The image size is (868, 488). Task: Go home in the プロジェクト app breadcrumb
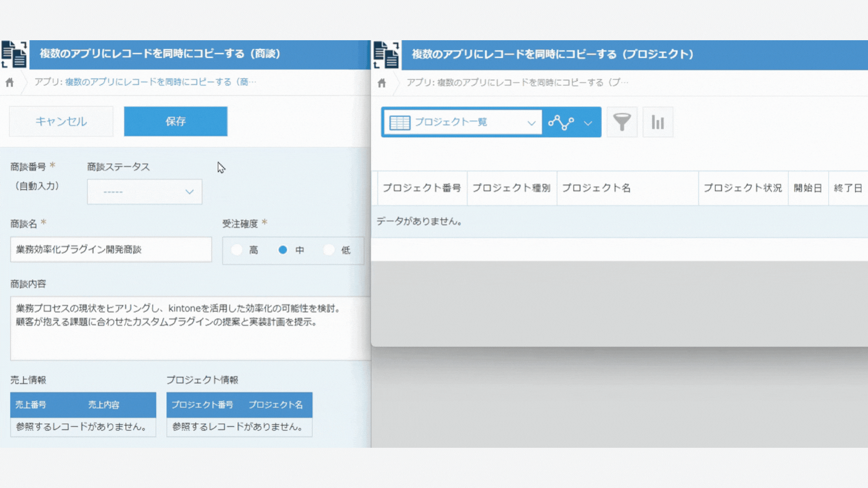(x=382, y=83)
